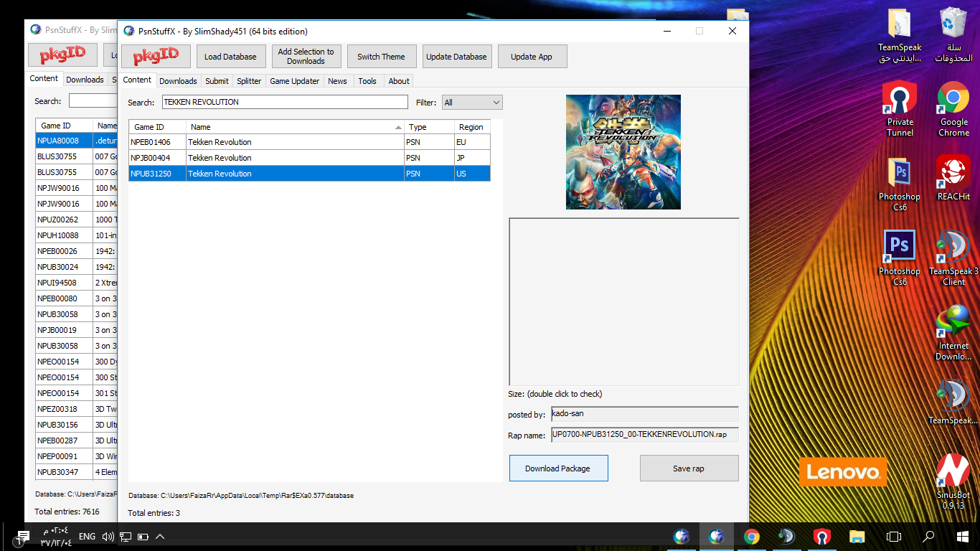Click the Download Package button
The width and height of the screenshot is (980, 551).
[558, 468]
